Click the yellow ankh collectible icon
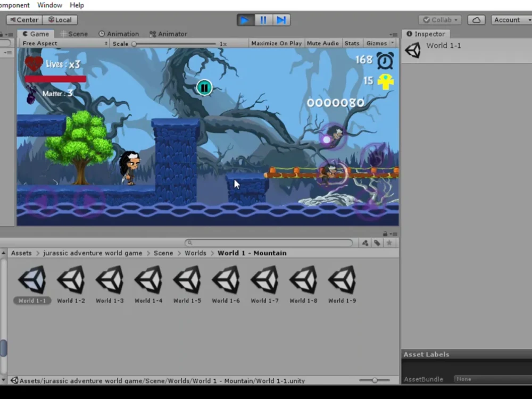 [x=385, y=81]
